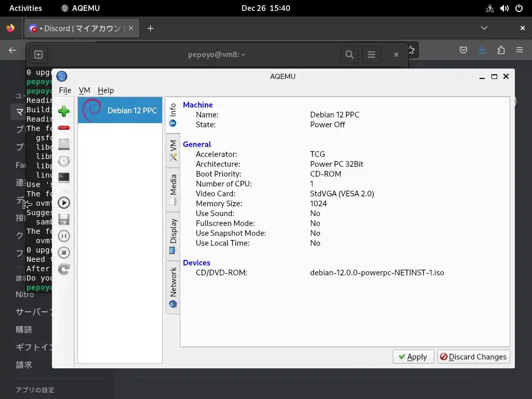532x399 pixels.
Task: Click the Discard Changes button
Action: 474,356
